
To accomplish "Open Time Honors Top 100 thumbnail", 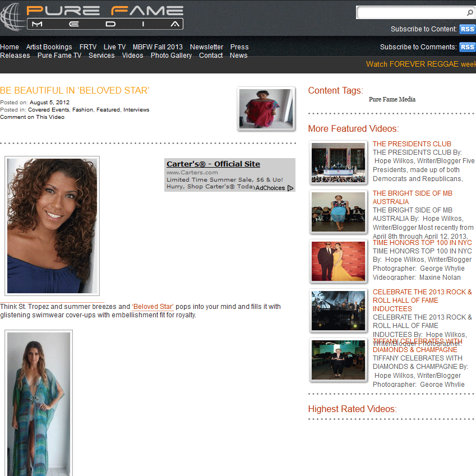I will coord(338,261).
